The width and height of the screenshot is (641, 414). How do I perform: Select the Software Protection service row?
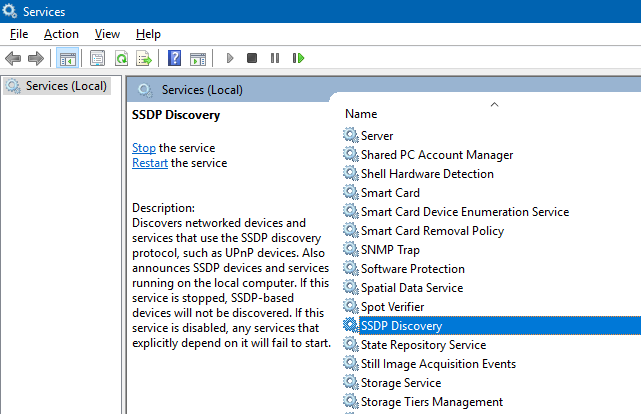tap(412, 269)
